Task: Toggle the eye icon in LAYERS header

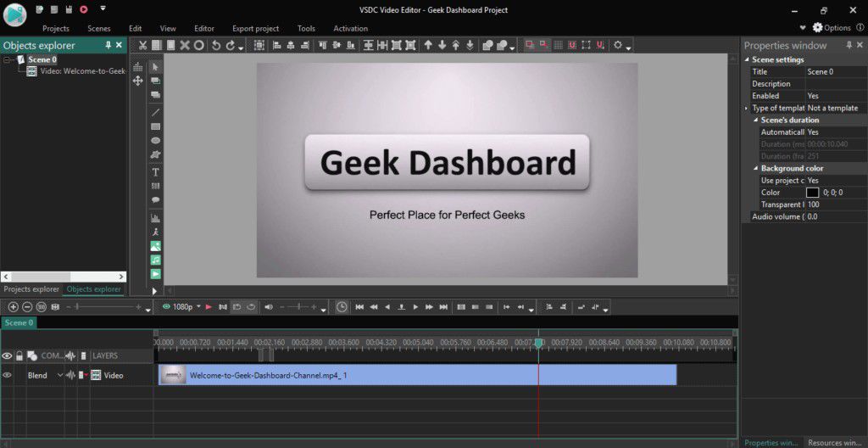Action: point(8,356)
